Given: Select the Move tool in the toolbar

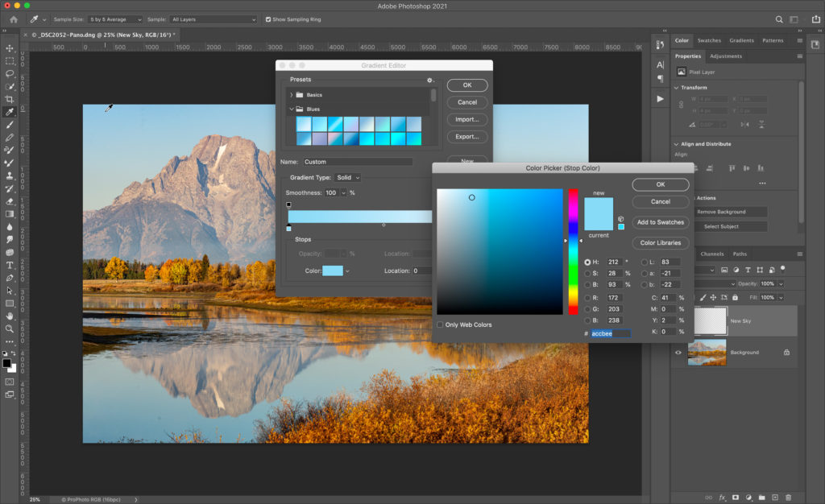Looking at the screenshot, I should pyautogui.click(x=10, y=48).
